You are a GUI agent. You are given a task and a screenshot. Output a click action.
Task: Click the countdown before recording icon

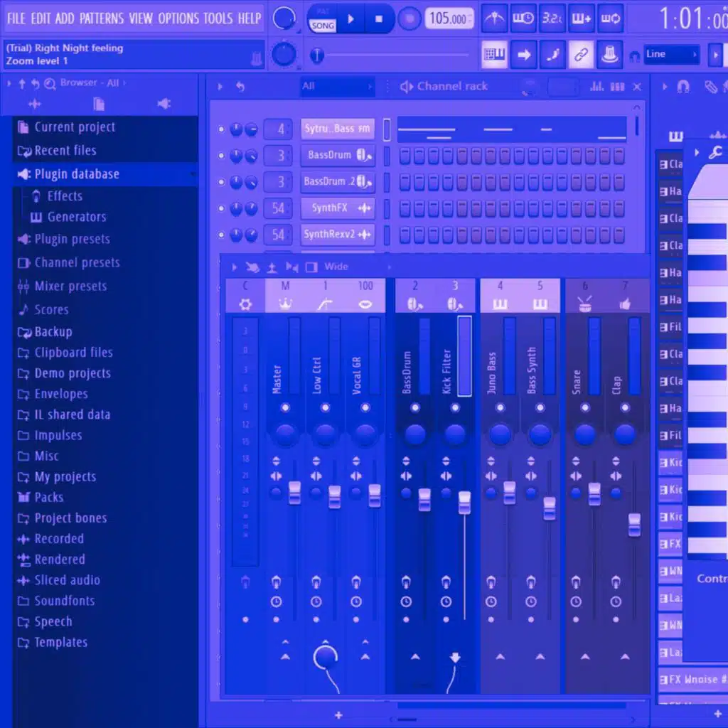[552, 18]
